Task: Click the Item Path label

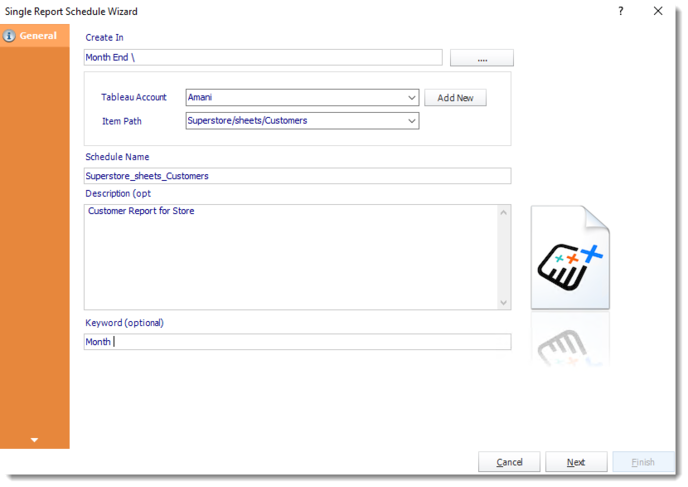Action: [x=122, y=121]
